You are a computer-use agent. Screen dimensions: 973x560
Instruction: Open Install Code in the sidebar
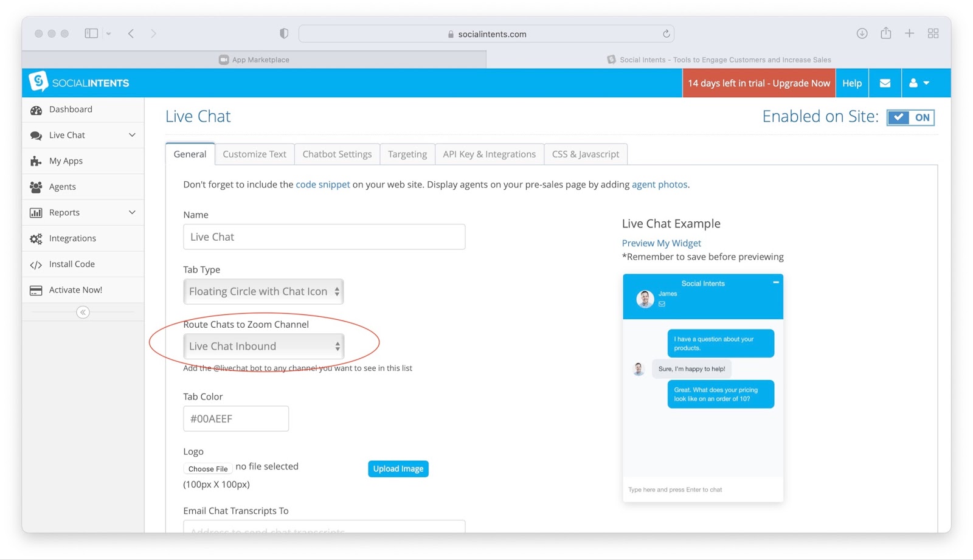pos(83,264)
